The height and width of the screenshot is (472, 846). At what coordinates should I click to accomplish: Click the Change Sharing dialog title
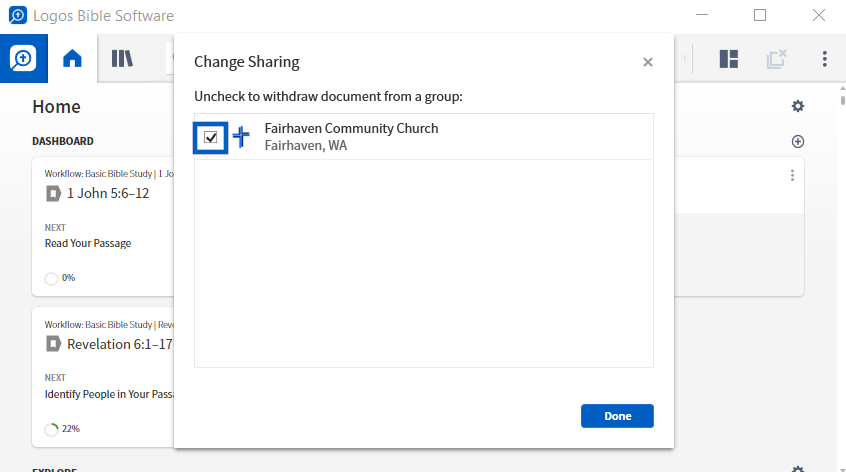coord(247,62)
